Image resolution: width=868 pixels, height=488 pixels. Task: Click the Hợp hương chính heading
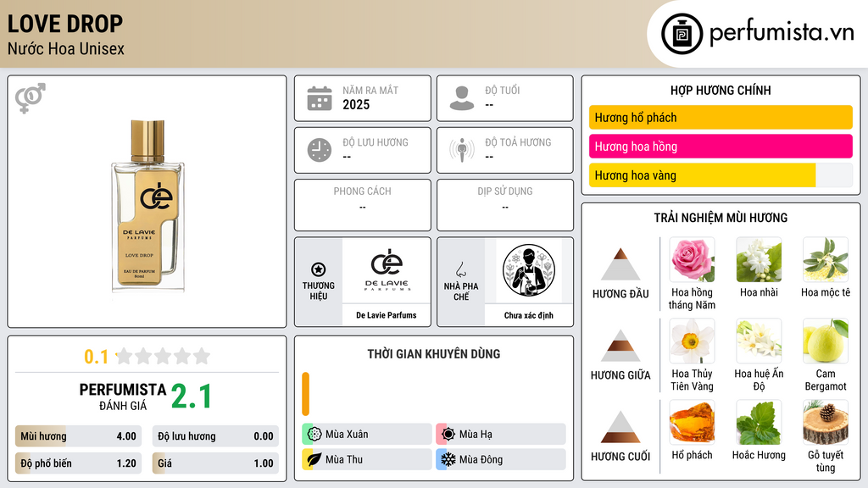721,90
